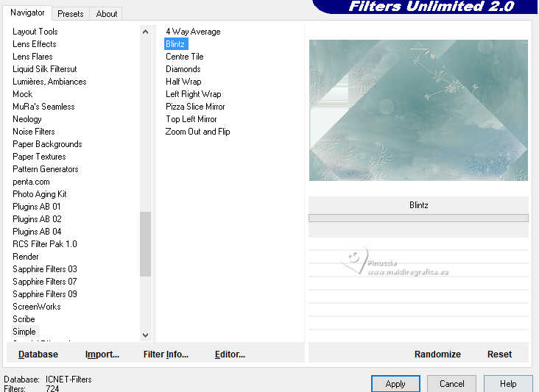Select Sapphire Filters 03 category
The image size is (539, 392).
45,269
